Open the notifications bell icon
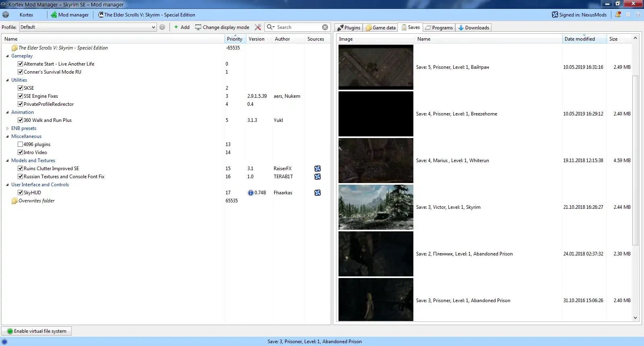644x346 pixels. pyautogui.click(x=618, y=14)
